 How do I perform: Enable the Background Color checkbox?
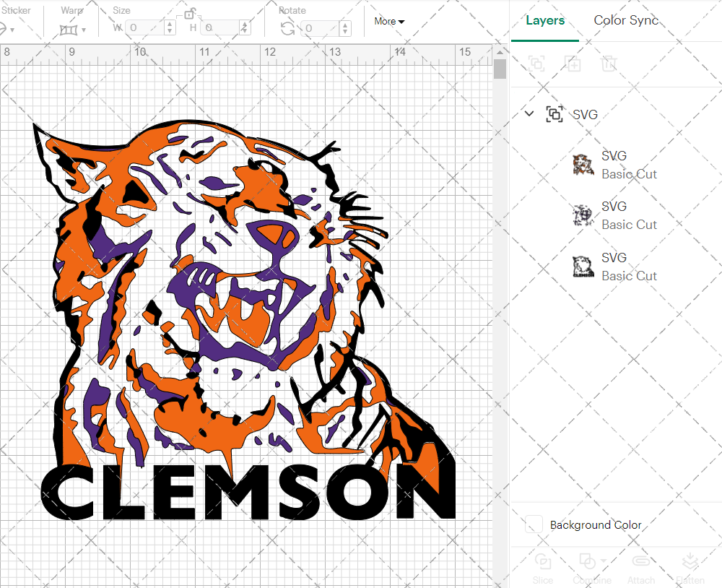(x=533, y=525)
